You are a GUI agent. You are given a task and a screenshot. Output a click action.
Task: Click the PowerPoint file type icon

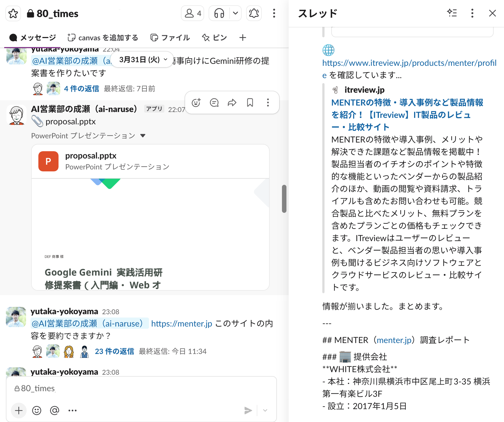coord(48,161)
